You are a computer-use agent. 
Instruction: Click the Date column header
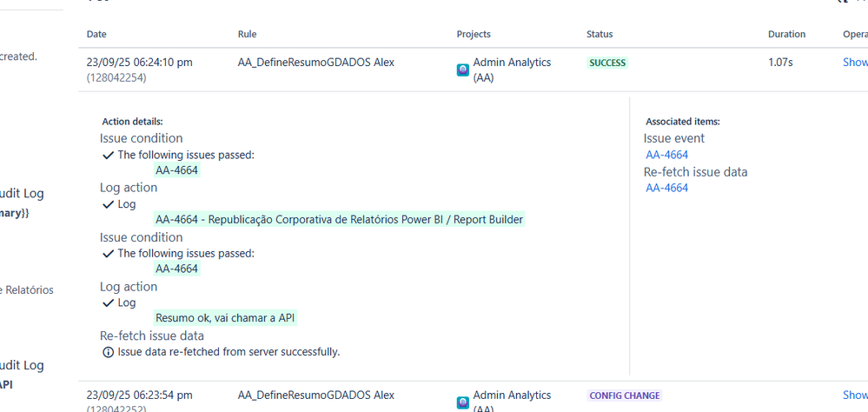pos(96,35)
